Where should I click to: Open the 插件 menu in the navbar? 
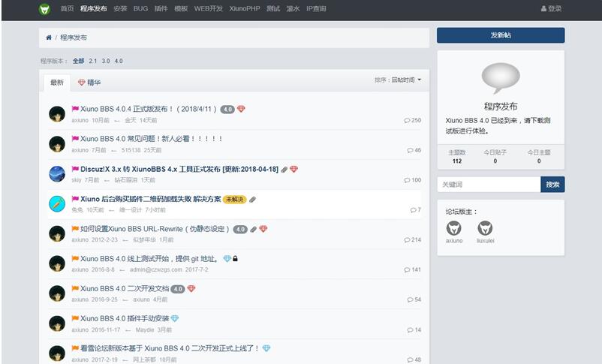(x=161, y=9)
